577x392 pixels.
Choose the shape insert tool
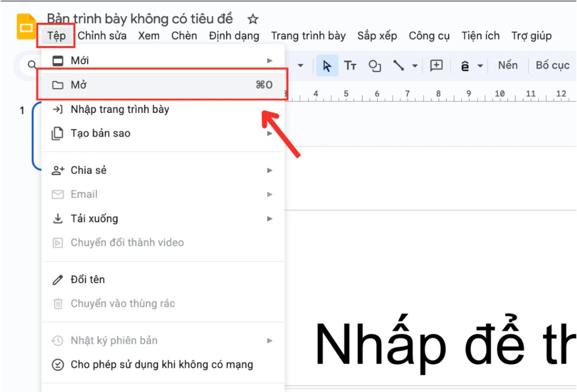(375, 66)
